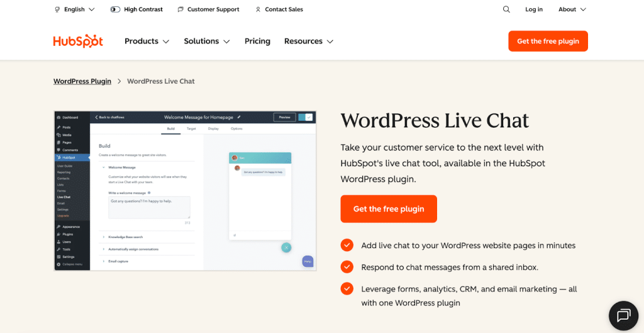
Task: Click the Media icon in WordPress sidebar
Action: (x=58, y=135)
